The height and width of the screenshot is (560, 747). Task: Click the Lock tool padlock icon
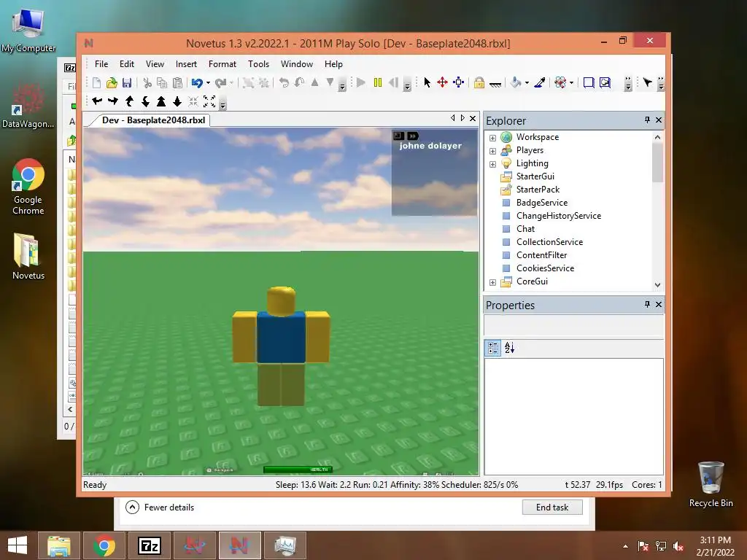point(479,83)
